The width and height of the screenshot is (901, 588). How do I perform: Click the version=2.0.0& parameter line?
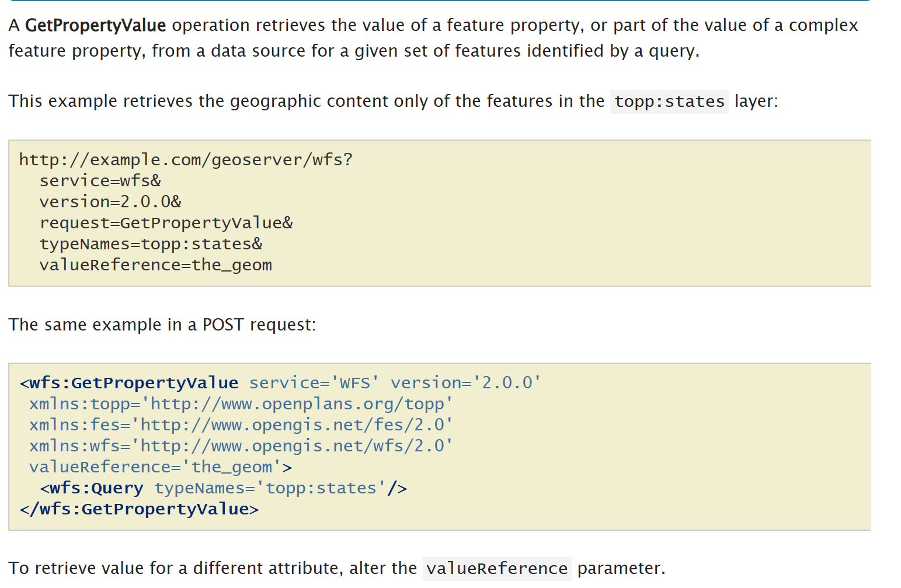coord(110,201)
